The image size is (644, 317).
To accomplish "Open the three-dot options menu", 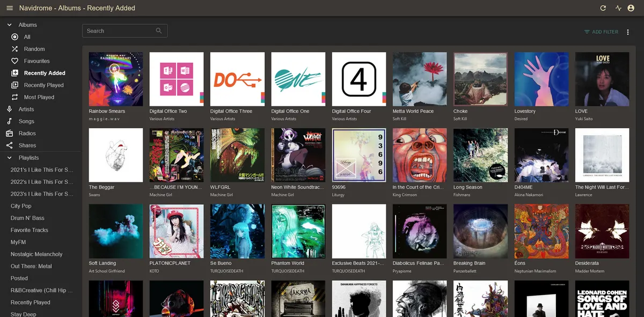I will (628, 32).
